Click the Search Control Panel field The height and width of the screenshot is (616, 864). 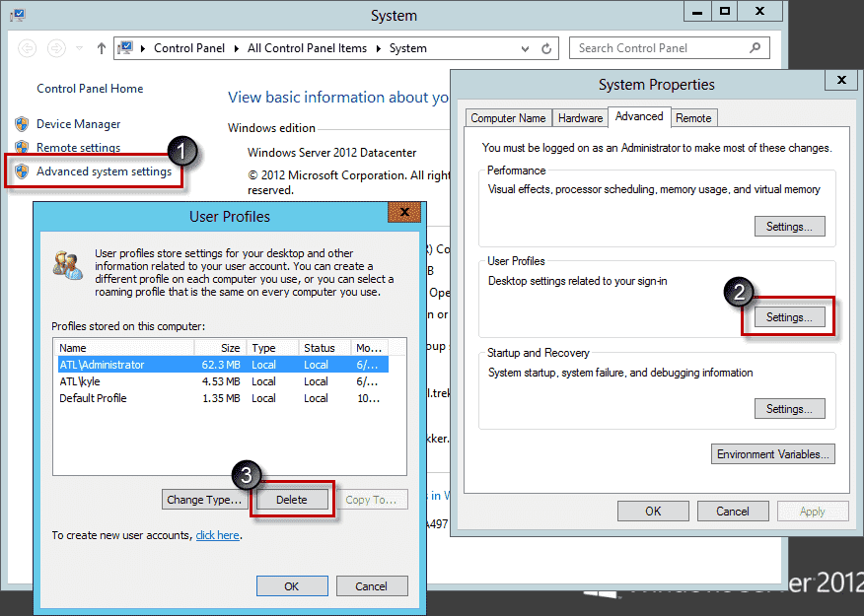(x=669, y=48)
